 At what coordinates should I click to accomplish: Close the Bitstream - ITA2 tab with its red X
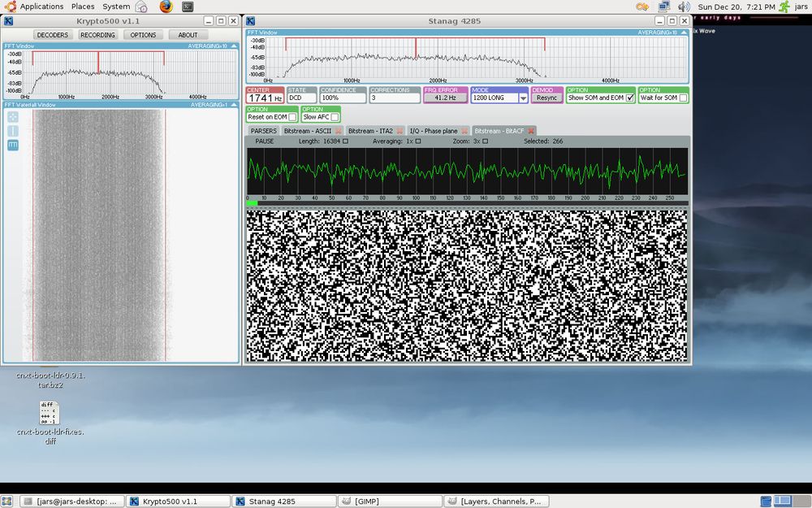point(399,130)
